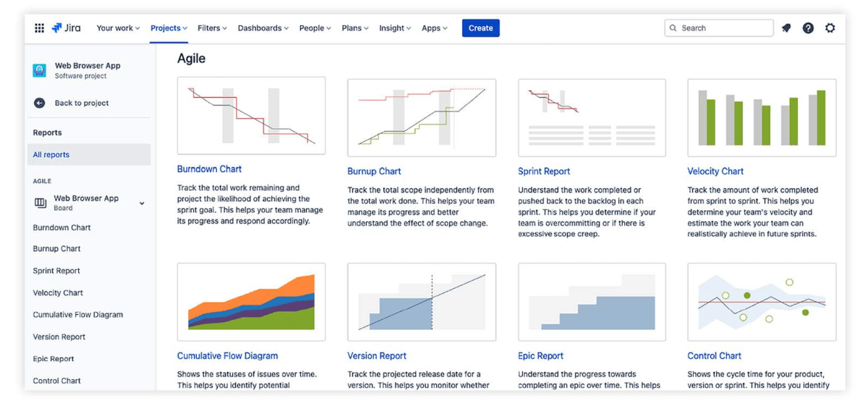Click the Back to project arrow icon
The height and width of the screenshot is (406, 868).
40,103
